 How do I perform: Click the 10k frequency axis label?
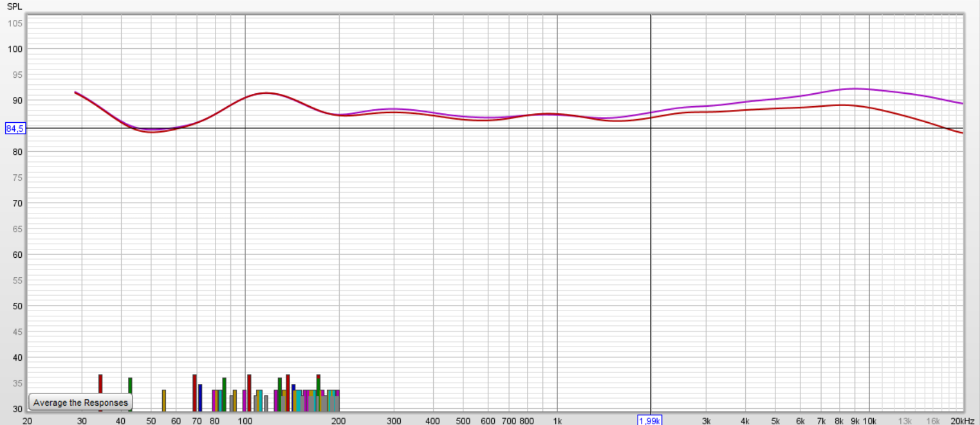pos(869,420)
